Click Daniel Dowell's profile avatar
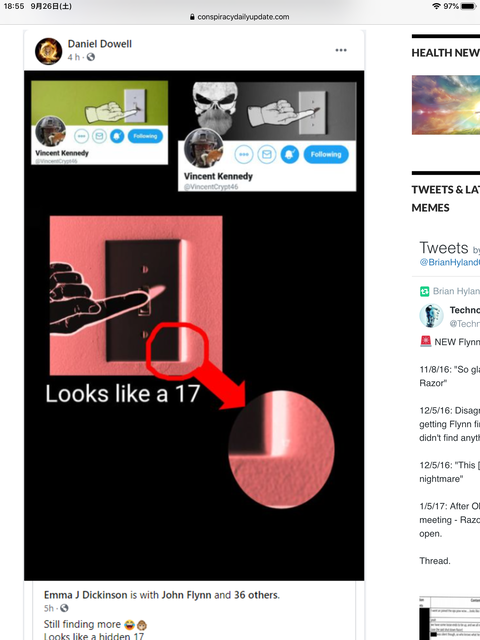Screen dimensions: 480x640 pyautogui.click(x=48, y=51)
